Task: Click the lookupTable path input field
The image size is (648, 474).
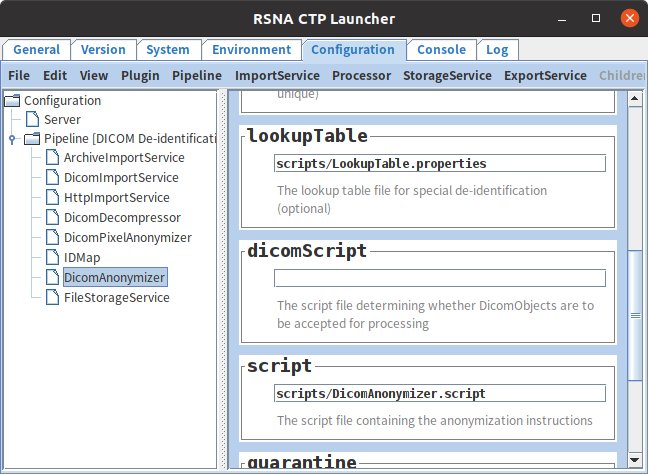Action: coord(440,163)
